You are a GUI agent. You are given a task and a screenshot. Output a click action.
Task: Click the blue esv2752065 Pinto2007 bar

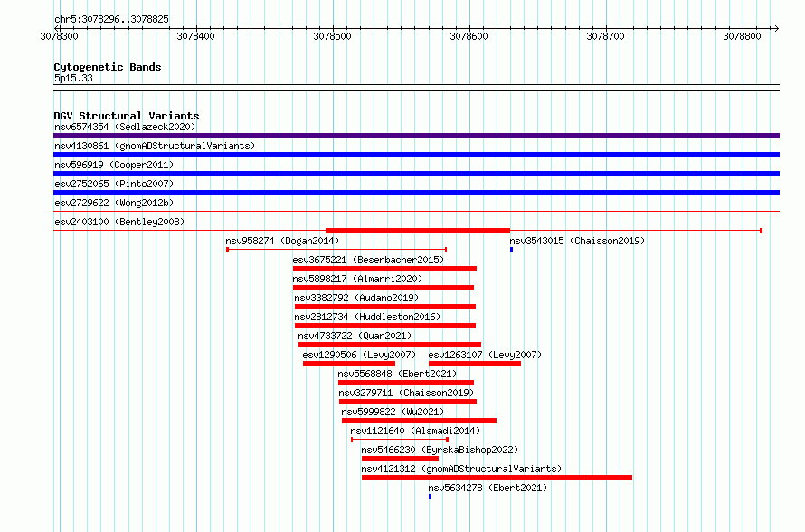point(416,193)
